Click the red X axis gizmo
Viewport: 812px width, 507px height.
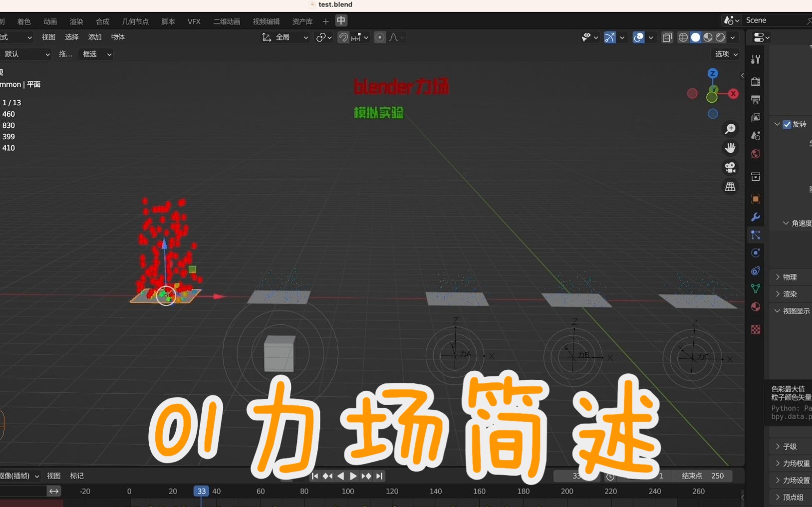pos(733,93)
